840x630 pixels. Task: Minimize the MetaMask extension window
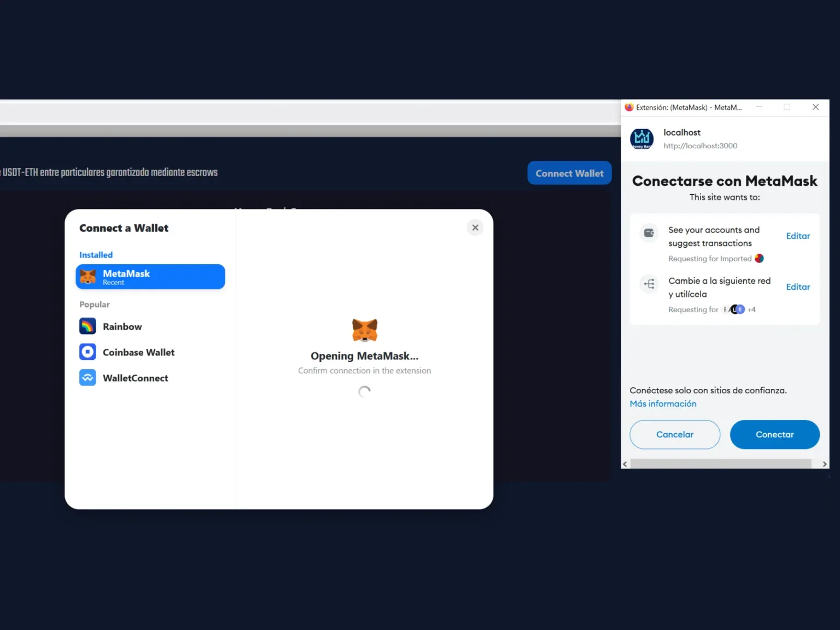pos(759,107)
